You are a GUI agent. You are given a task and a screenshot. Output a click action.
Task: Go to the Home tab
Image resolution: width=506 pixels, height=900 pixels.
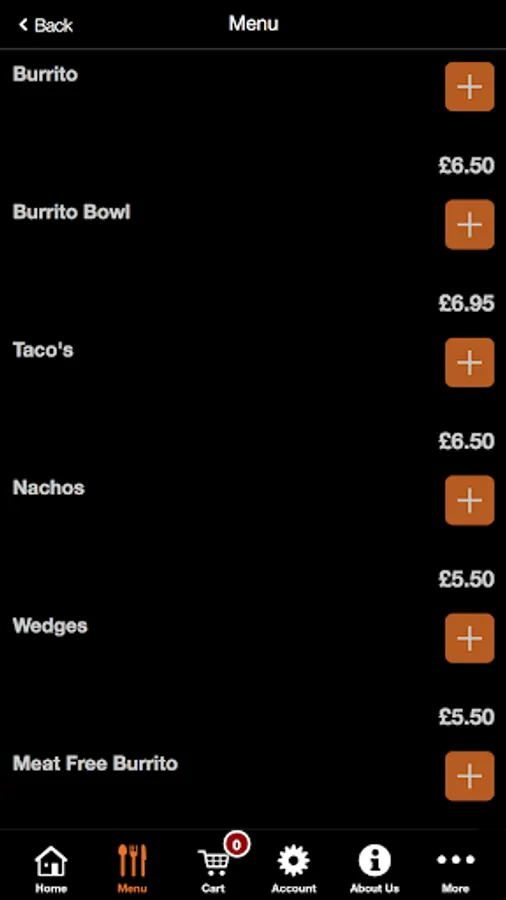[51, 870]
